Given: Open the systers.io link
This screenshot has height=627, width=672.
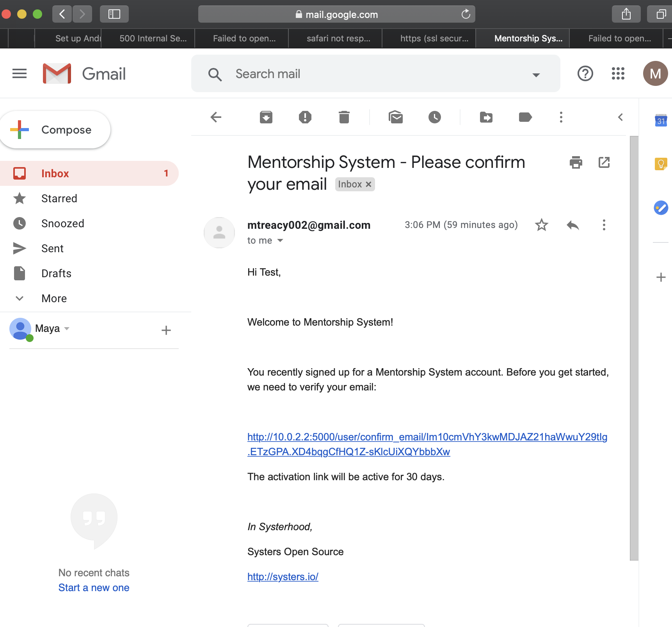Looking at the screenshot, I should 283,577.
